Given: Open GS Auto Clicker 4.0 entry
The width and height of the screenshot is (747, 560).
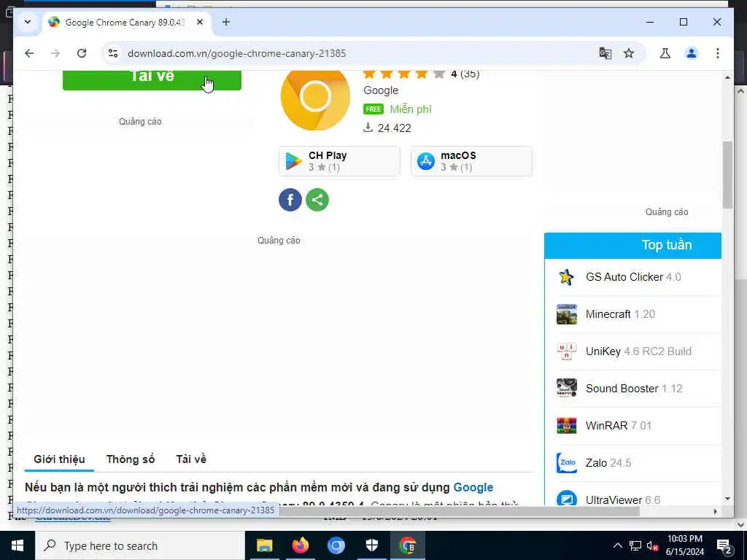Looking at the screenshot, I should (633, 276).
